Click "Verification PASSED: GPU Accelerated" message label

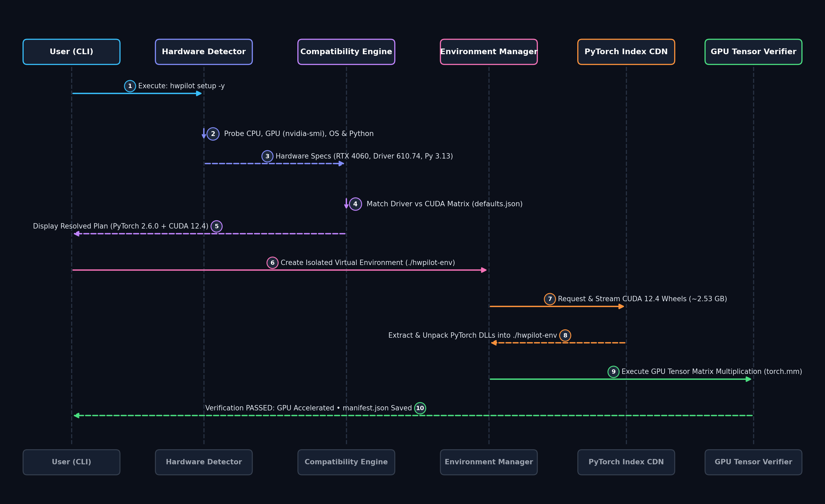click(x=308, y=408)
